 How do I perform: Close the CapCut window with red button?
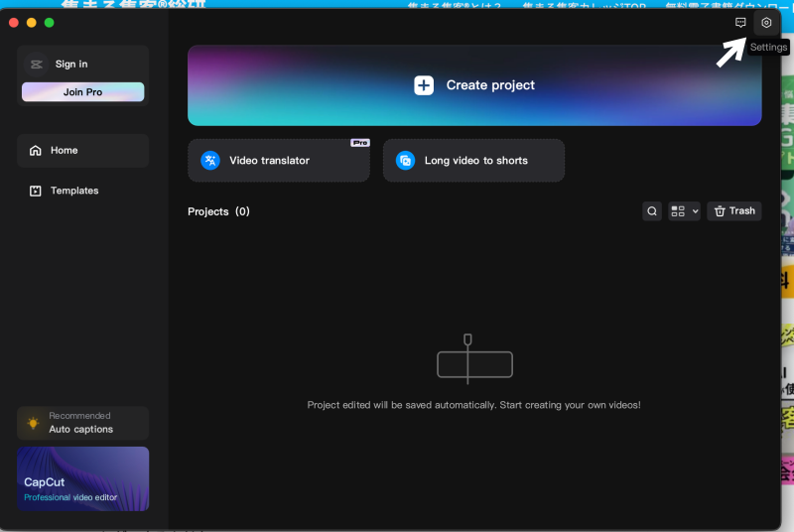(14, 23)
